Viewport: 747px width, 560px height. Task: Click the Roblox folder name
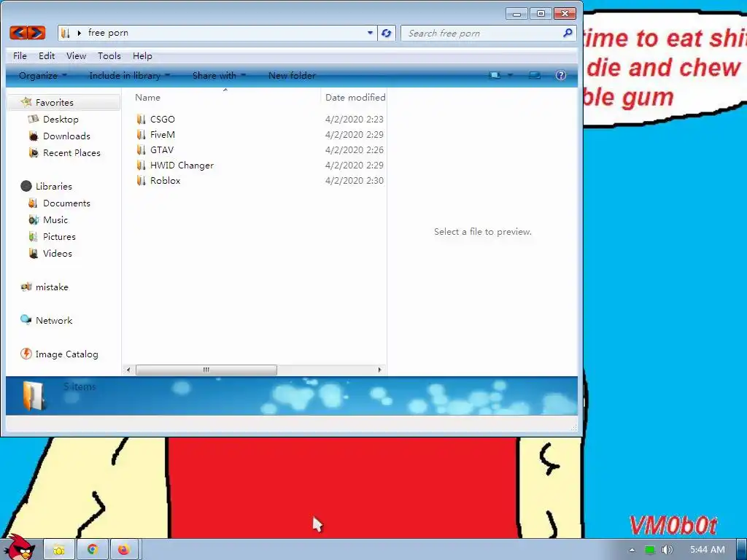coord(166,181)
